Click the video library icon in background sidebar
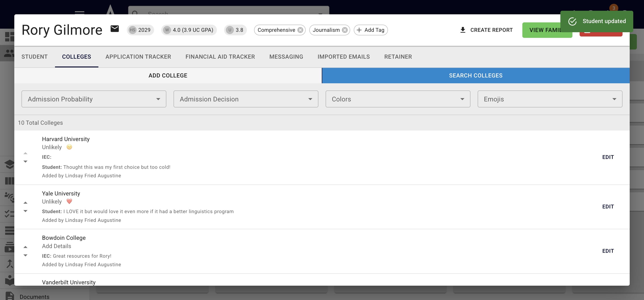 pos(9,247)
